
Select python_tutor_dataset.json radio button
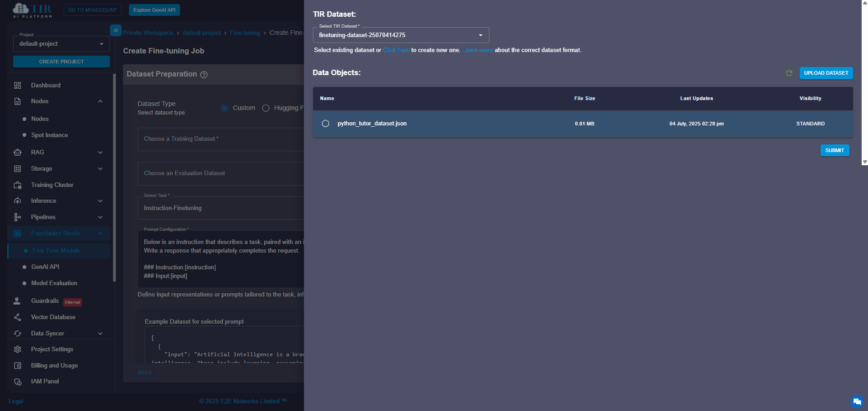[x=325, y=124]
